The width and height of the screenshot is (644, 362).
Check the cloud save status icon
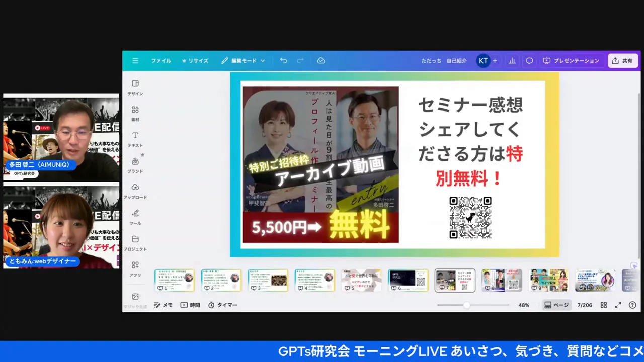pyautogui.click(x=321, y=61)
